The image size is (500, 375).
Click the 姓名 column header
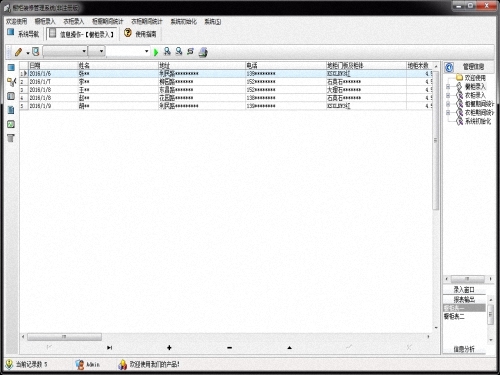pos(118,65)
